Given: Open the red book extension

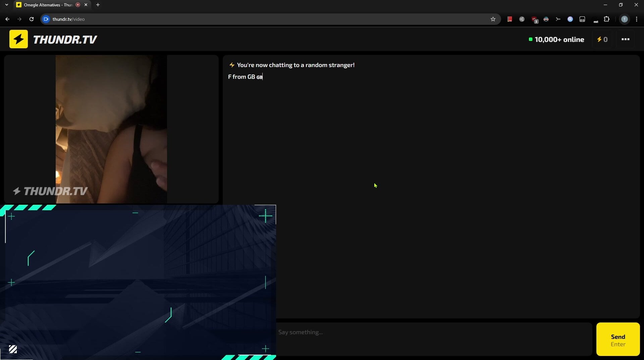Looking at the screenshot, I should [x=509, y=19].
